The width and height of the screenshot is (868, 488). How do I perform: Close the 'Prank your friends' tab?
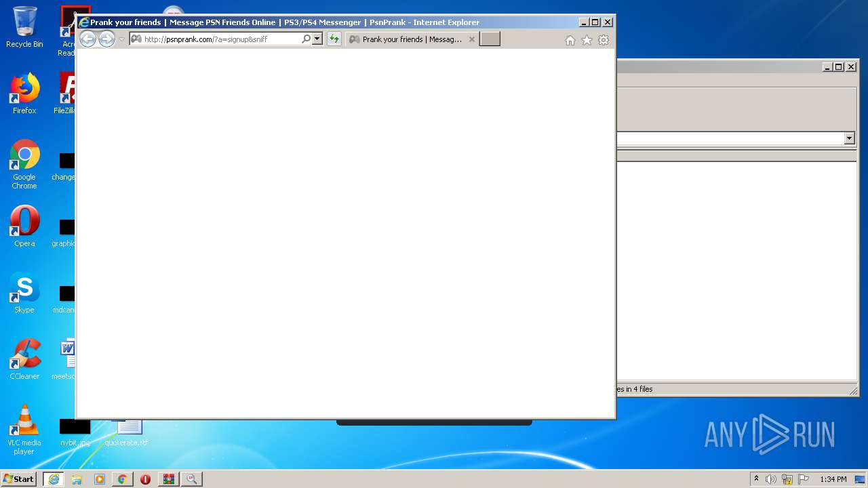(472, 39)
